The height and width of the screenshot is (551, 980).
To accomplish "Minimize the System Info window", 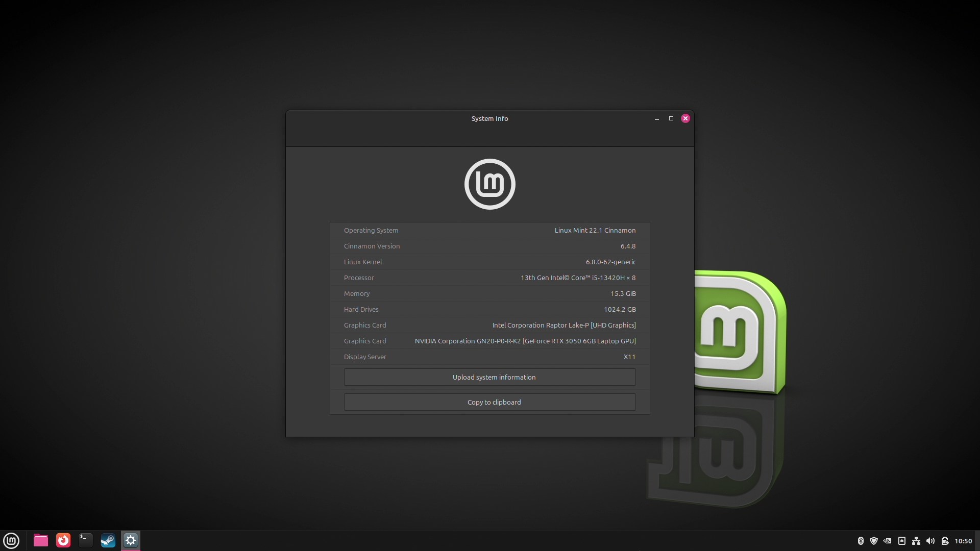I will coord(657,118).
